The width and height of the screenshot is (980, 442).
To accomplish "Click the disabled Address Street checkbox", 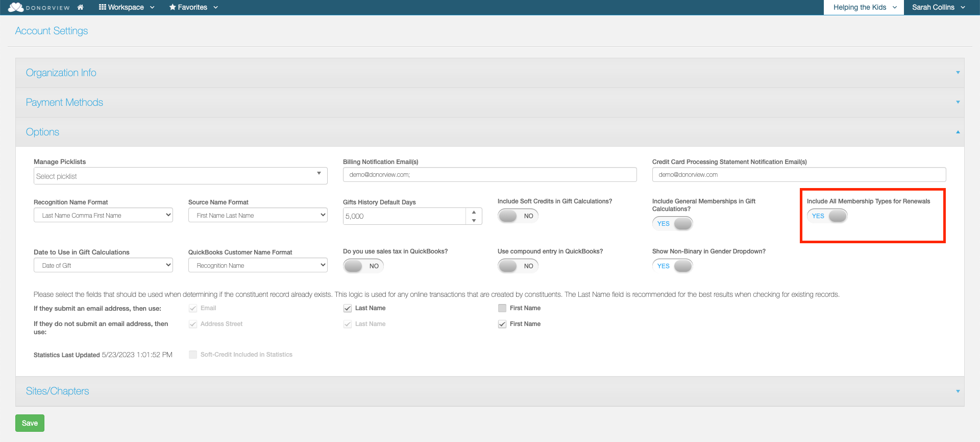I will (193, 324).
